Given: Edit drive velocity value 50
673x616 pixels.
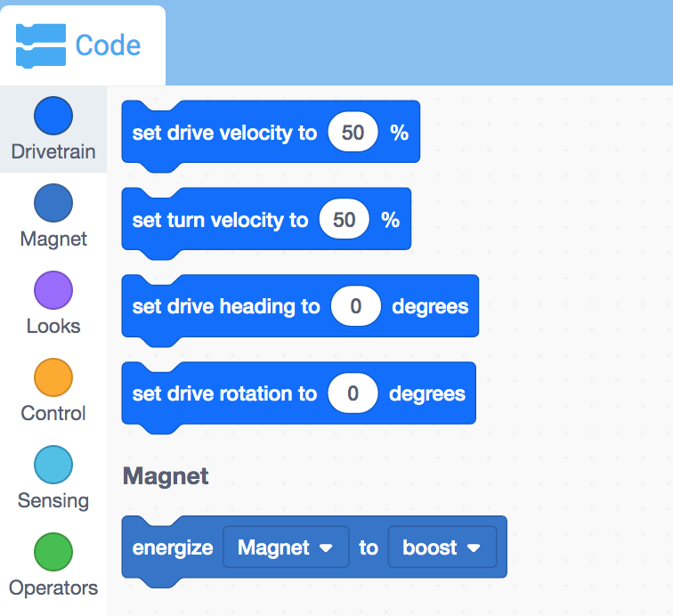Looking at the screenshot, I should click(x=353, y=133).
